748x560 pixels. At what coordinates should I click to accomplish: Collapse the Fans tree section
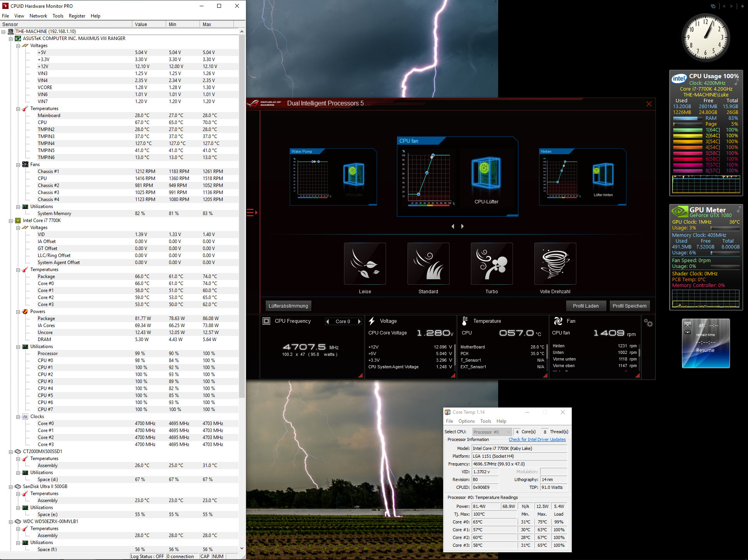click(18, 164)
